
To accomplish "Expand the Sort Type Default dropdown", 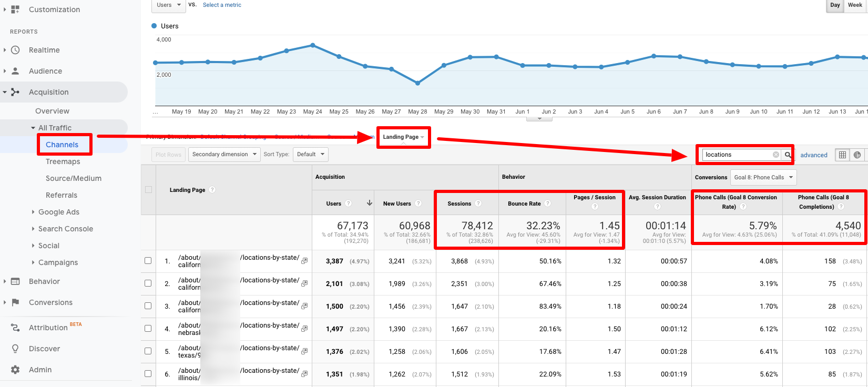I will (311, 155).
